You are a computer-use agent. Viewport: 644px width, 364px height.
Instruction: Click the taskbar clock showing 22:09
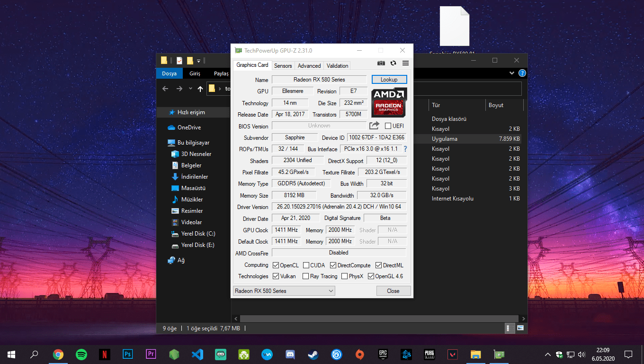(x=603, y=355)
